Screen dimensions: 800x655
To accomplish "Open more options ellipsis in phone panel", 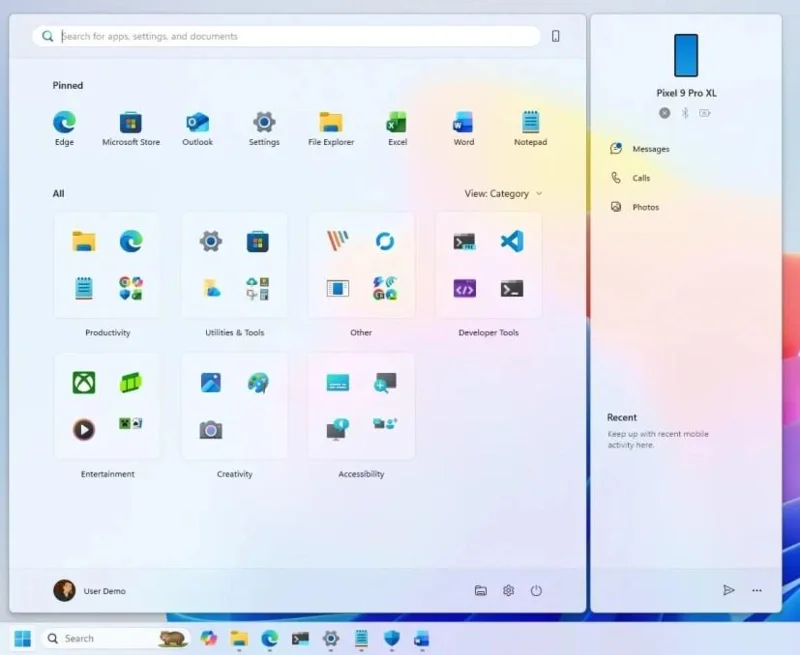I will [757, 590].
